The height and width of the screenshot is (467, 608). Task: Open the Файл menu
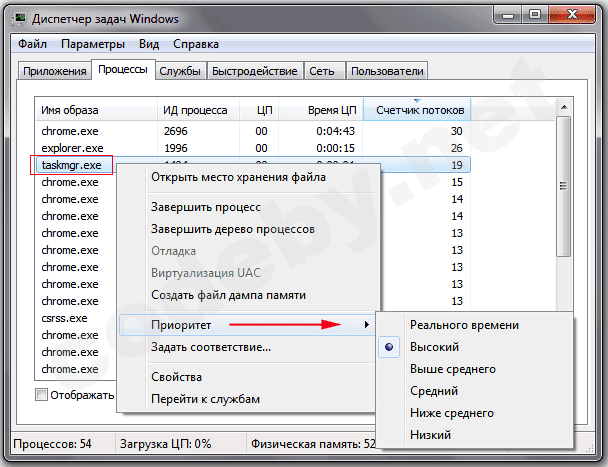(32, 44)
